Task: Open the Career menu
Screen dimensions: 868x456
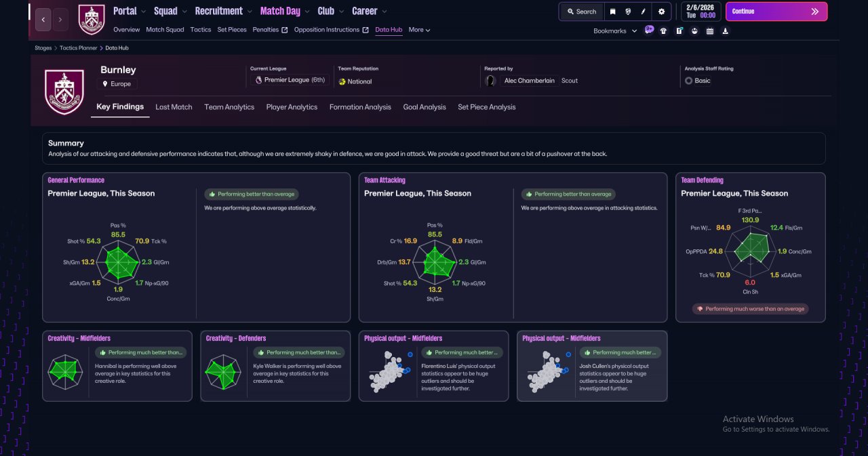Action: (370, 11)
